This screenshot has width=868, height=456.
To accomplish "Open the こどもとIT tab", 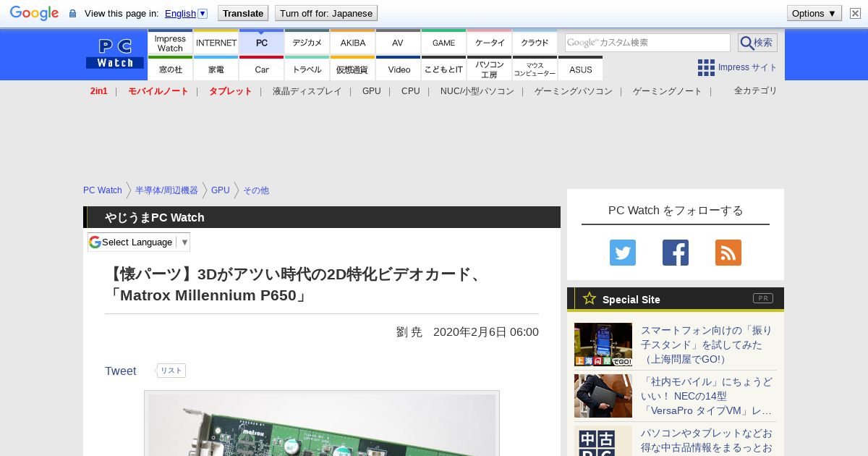I will (x=443, y=69).
